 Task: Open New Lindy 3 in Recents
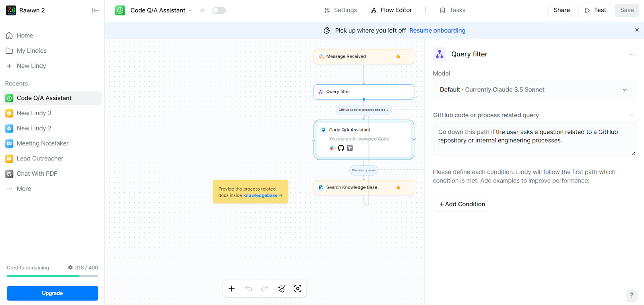pyautogui.click(x=52, y=113)
